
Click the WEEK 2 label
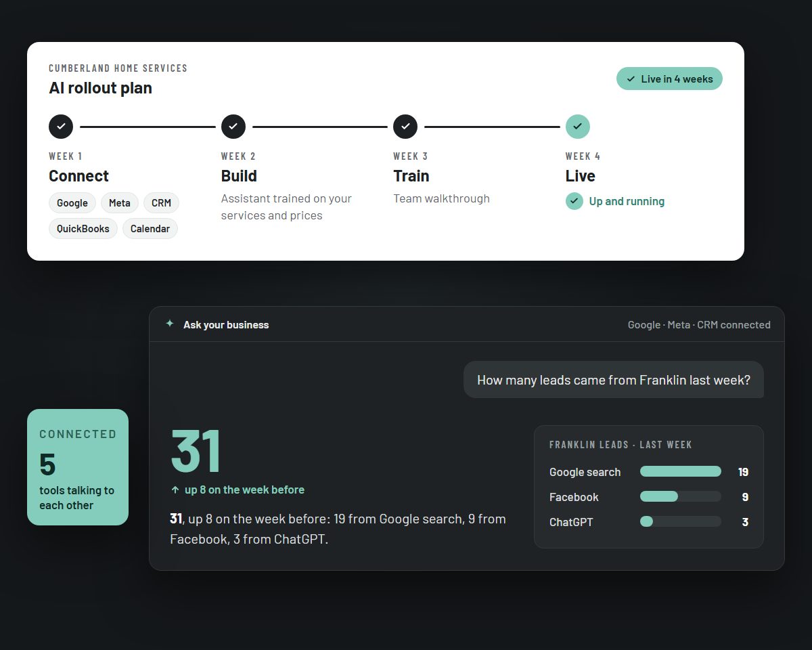238,156
